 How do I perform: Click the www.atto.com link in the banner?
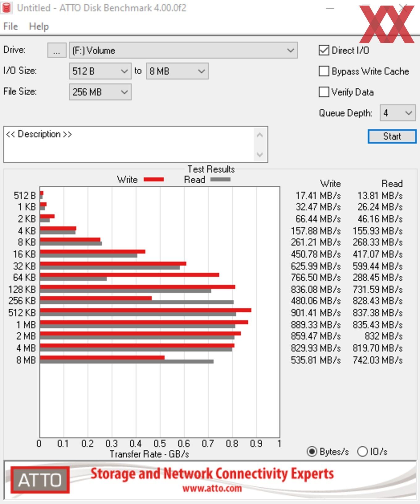point(212,488)
